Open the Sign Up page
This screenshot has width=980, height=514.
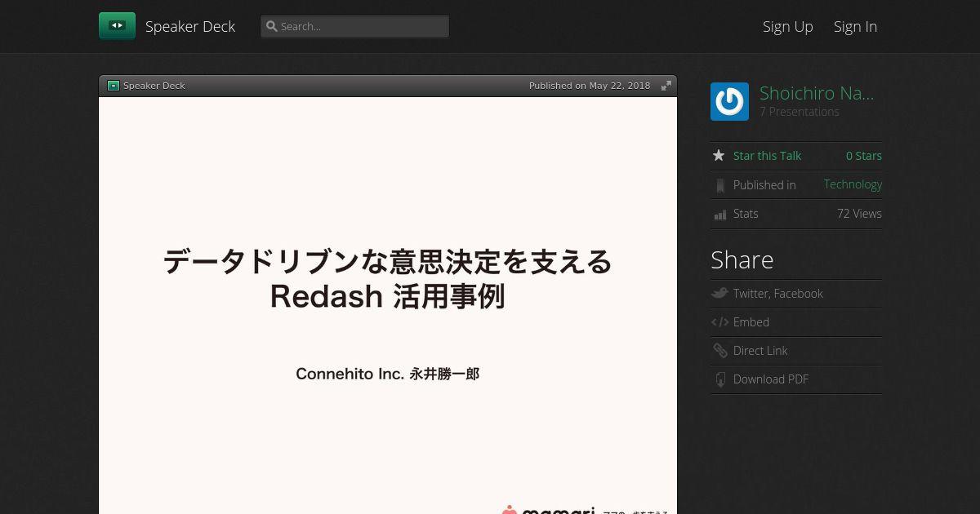[x=788, y=26]
